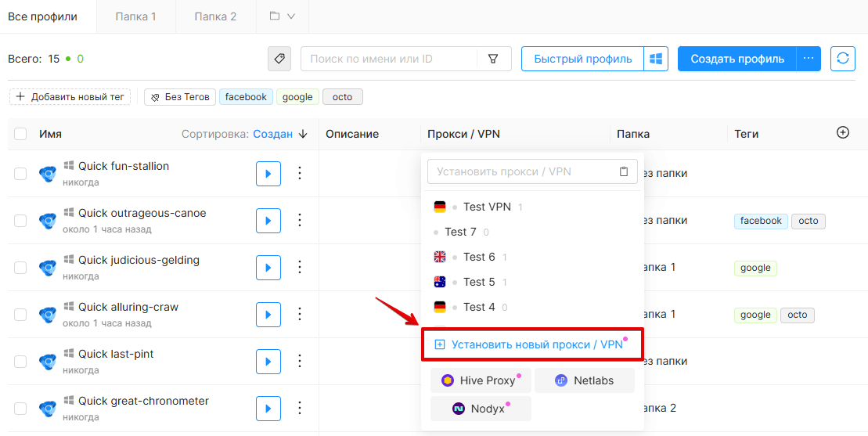Open menu dots for Quick judicious-gelding

point(300,267)
